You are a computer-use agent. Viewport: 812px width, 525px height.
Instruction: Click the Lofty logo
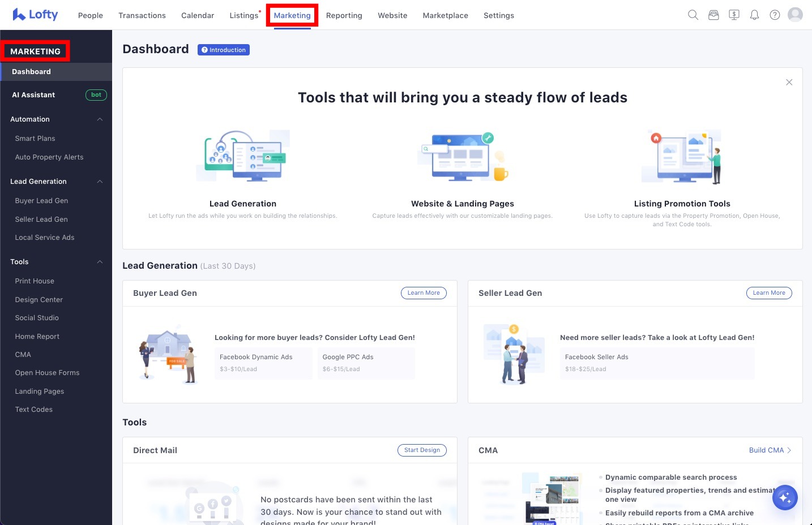[x=35, y=15]
